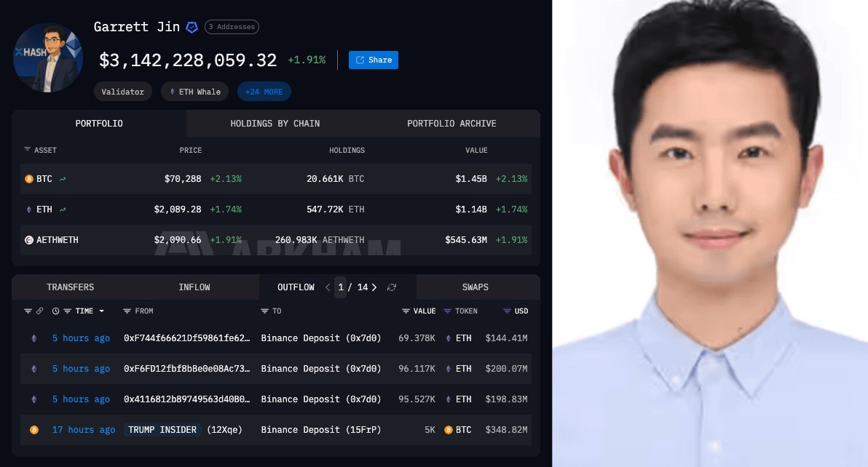868x467 pixels.
Task: Edit the outflow page number field
Action: pyautogui.click(x=341, y=287)
